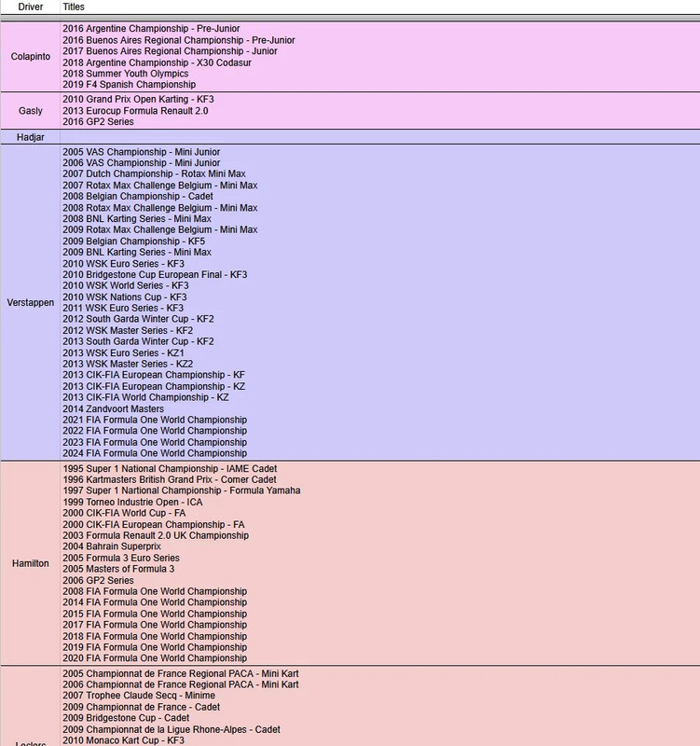The image size is (700, 746).
Task: Click '2017 Buenos Aires Regional Championship - Junior'
Action: pos(170,51)
